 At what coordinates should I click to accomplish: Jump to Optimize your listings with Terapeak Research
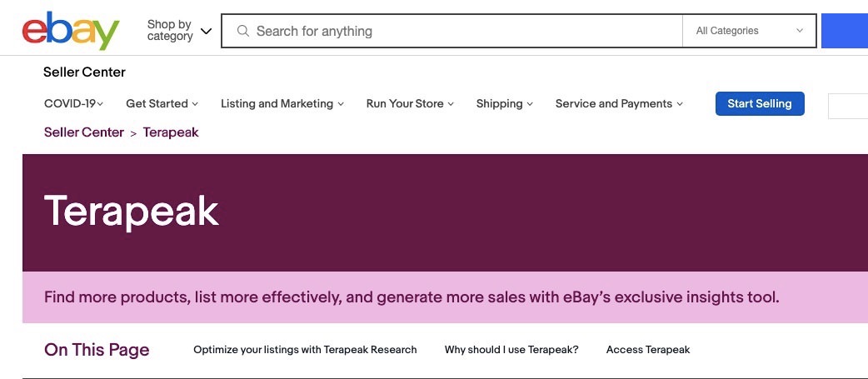point(305,350)
